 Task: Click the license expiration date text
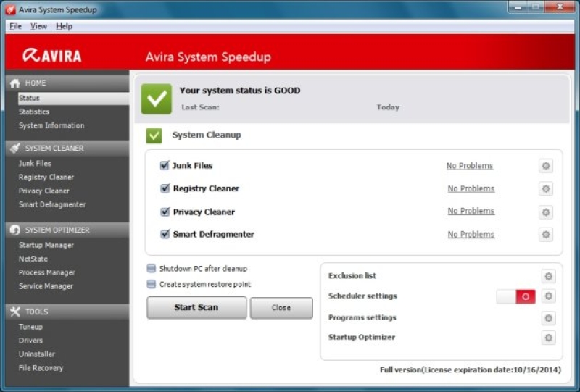471,370
